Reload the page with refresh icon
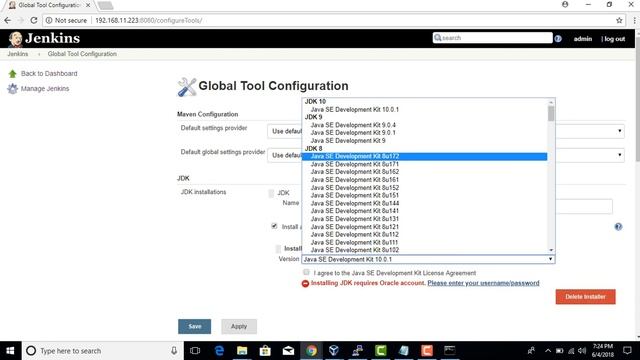This screenshot has width=640, height=360. (x=34, y=20)
